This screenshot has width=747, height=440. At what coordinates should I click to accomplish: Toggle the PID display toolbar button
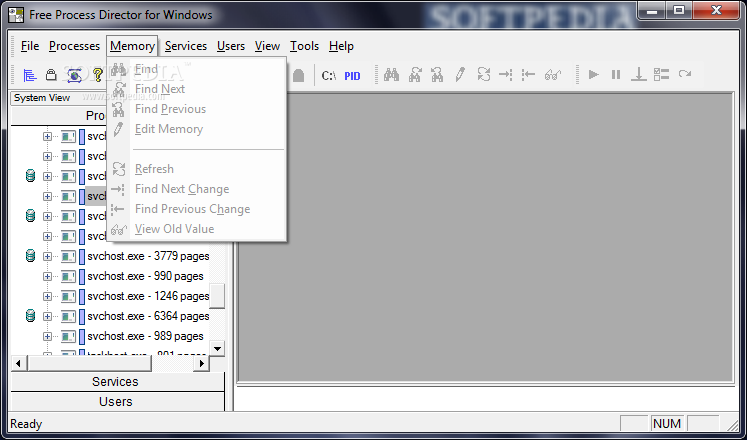pos(352,76)
